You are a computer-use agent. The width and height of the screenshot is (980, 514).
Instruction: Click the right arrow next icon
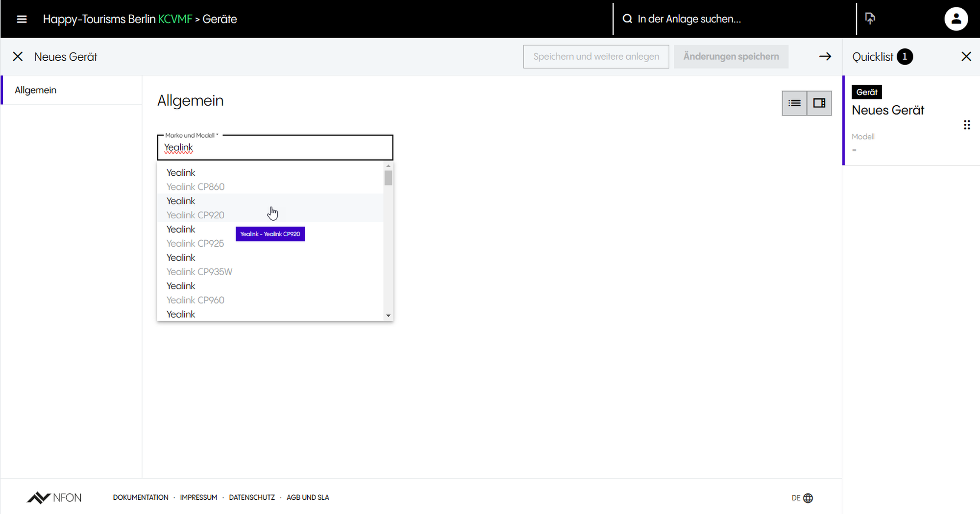coord(825,57)
